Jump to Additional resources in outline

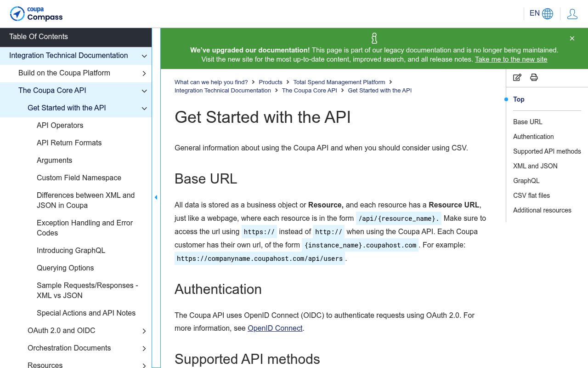click(x=542, y=210)
